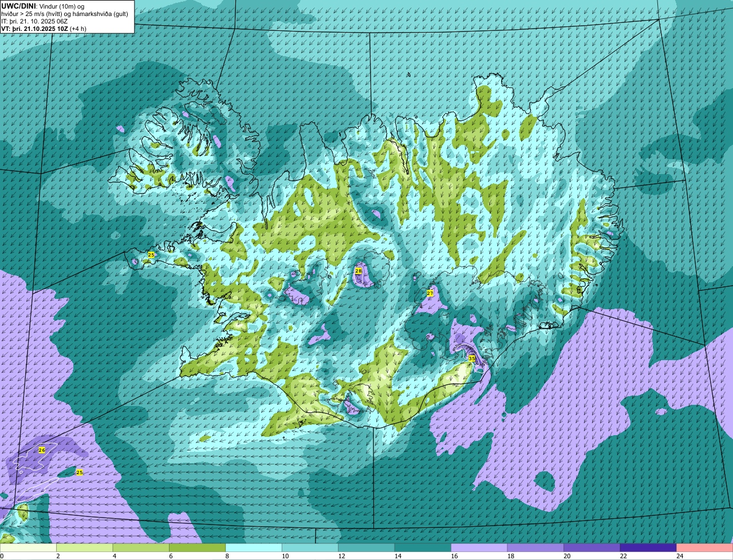Image resolution: width=733 pixels, height=560 pixels.
Task: Select the 20–22 m/s violet legend swatch
Action: coord(592,547)
